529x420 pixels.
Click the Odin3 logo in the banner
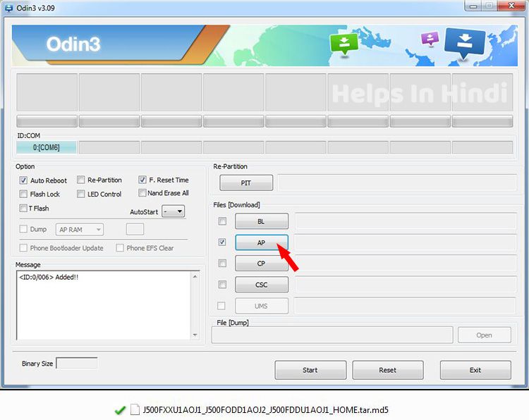click(x=73, y=44)
